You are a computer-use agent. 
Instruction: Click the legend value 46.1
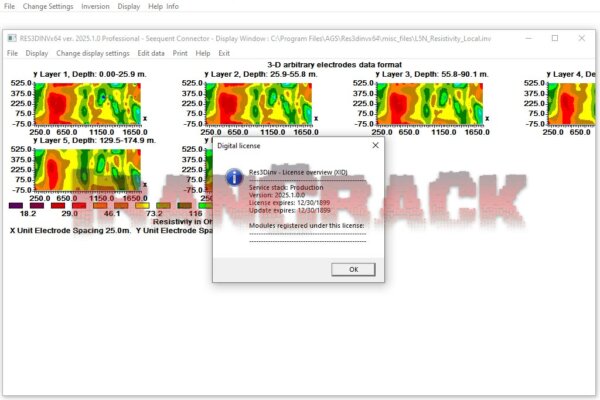[112, 214]
